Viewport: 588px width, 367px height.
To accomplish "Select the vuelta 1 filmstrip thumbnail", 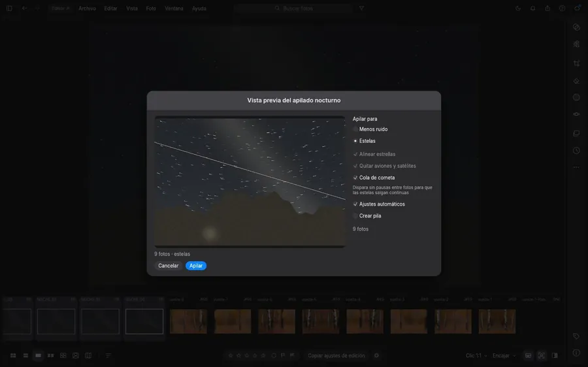I will [497, 321].
